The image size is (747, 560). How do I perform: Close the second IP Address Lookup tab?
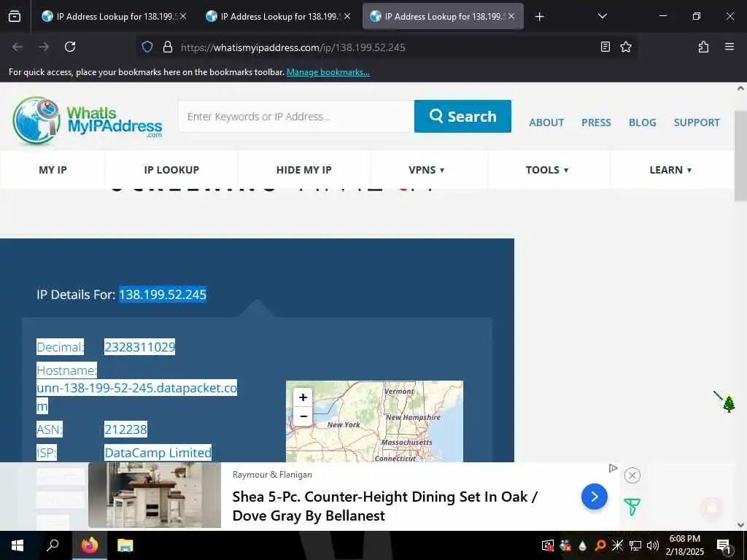pos(347,16)
